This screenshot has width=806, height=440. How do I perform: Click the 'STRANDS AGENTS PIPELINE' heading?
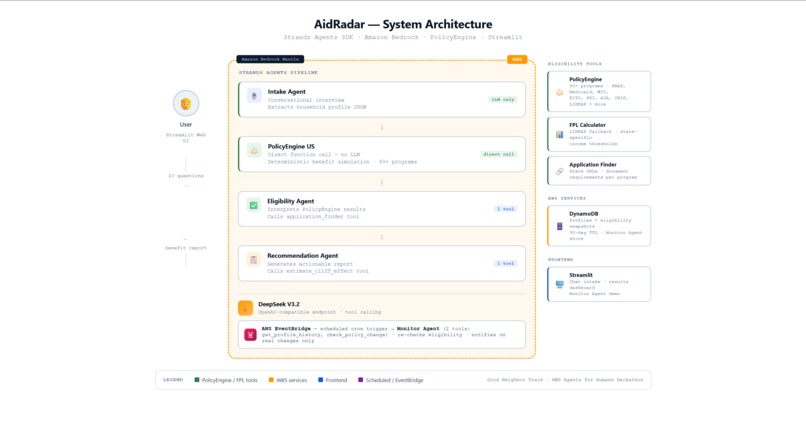(278, 72)
